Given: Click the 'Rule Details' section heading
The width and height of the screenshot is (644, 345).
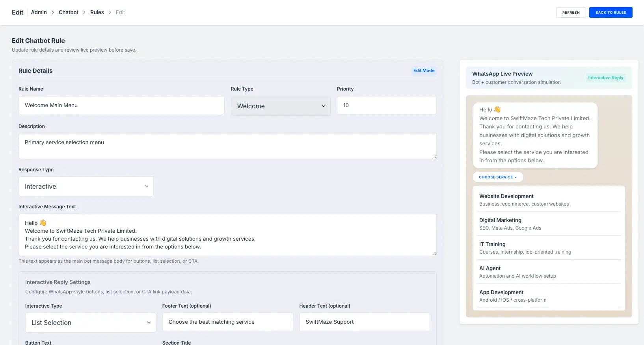Looking at the screenshot, I should [35, 71].
